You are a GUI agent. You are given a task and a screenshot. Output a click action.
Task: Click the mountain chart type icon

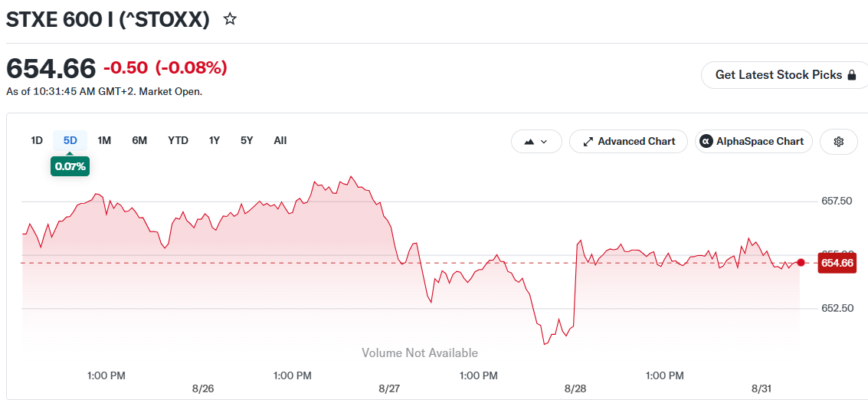pyautogui.click(x=529, y=142)
